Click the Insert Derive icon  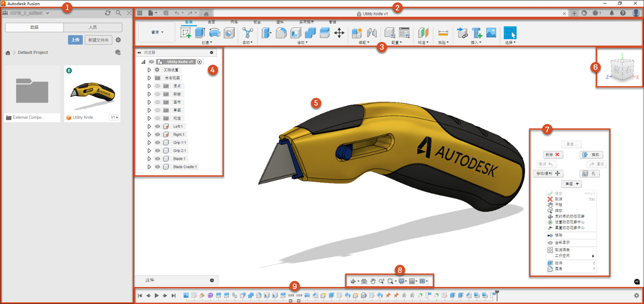click(462, 33)
